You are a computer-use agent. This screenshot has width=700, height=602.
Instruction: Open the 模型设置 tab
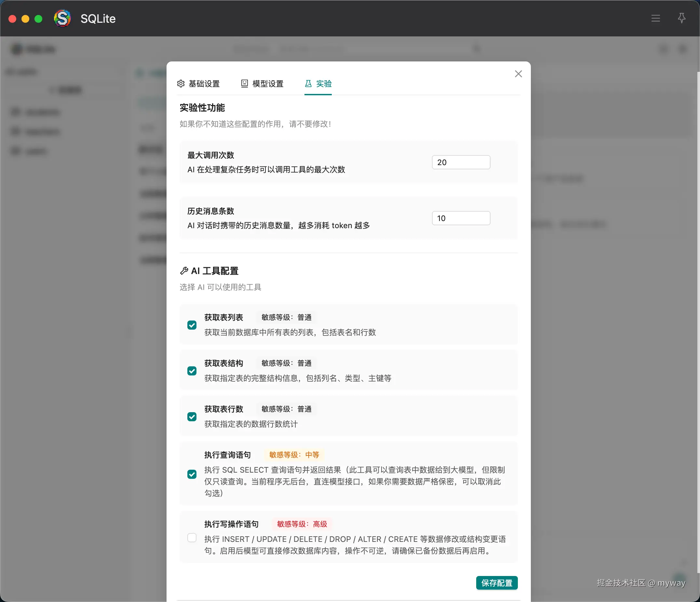tap(268, 84)
